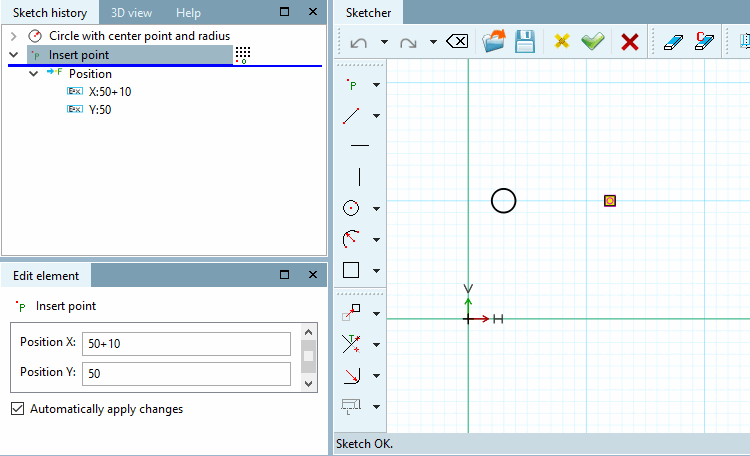Select the Y:50 tree entry

[x=100, y=110]
